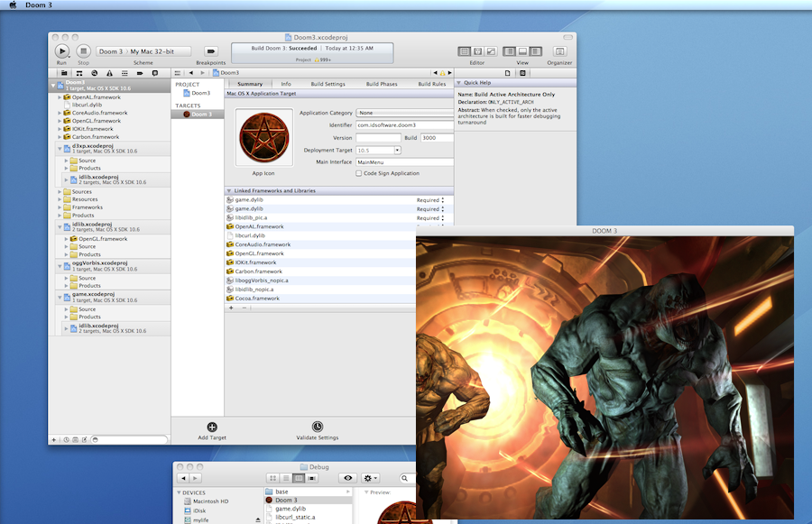Toggle the left navigator pane view button

(510, 51)
